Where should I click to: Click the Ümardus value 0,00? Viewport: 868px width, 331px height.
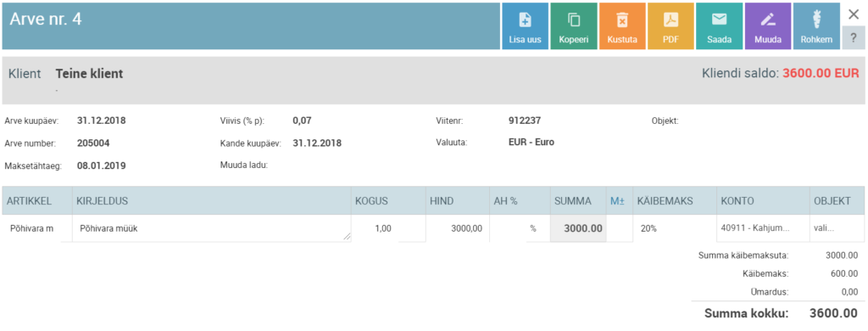[x=849, y=292]
